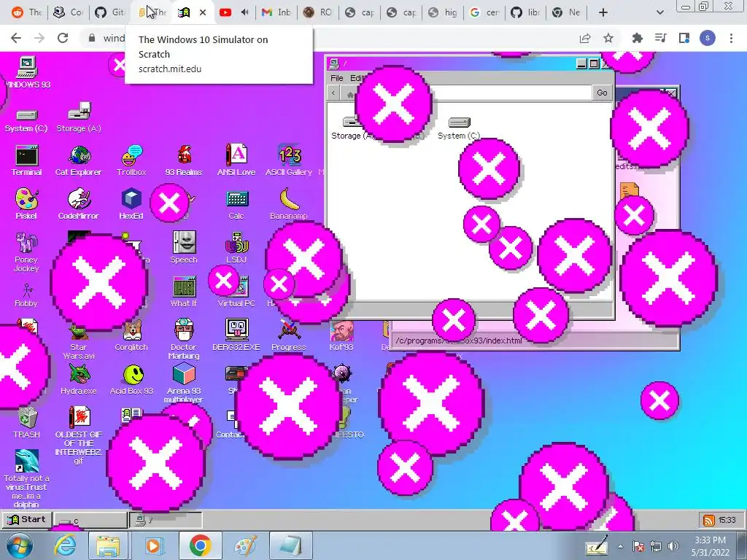Select the WINDOWS 93 computer icon
Image resolution: width=747 pixels, height=560 pixels.
point(27,72)
